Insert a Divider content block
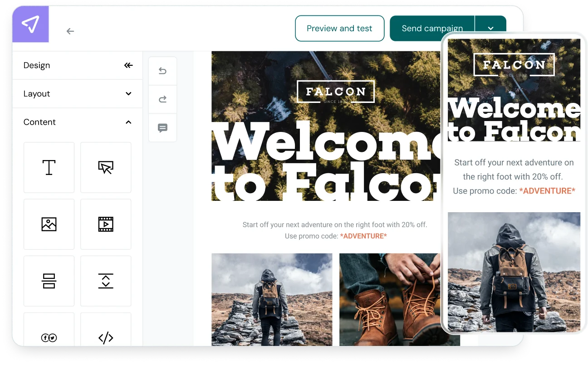Image resolution: width=588 pixels, height=365 pixels. click(x=49, y=281)
